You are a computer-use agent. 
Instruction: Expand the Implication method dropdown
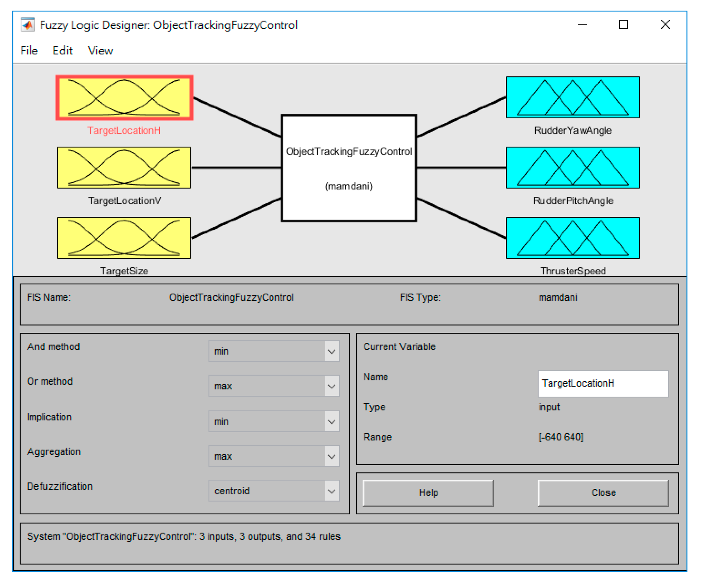[274, 421]
